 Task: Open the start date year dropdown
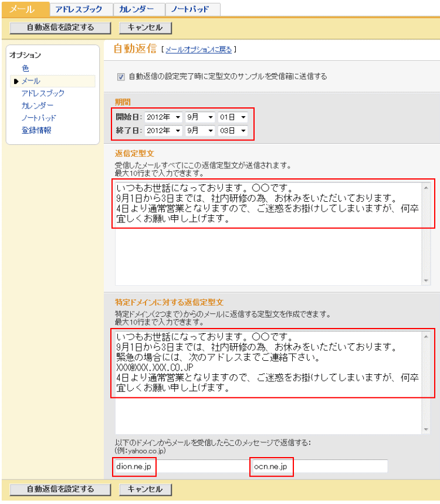click(163, 117)
